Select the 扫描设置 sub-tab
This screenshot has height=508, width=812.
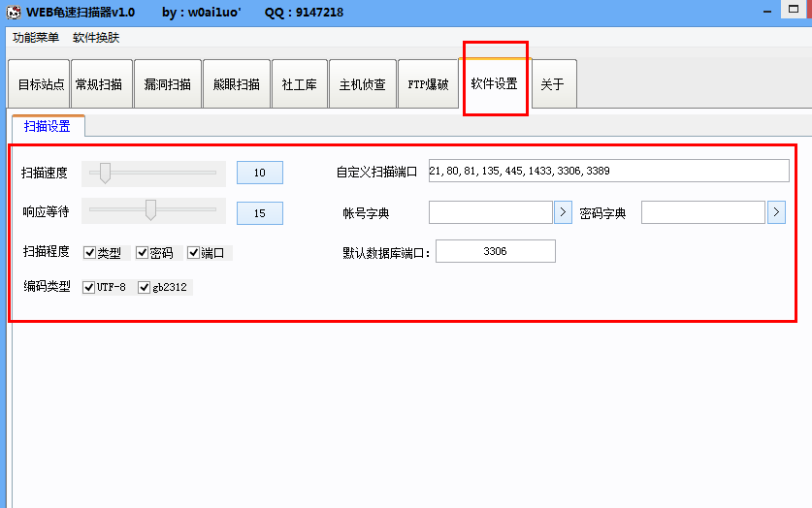pos(48,126)
